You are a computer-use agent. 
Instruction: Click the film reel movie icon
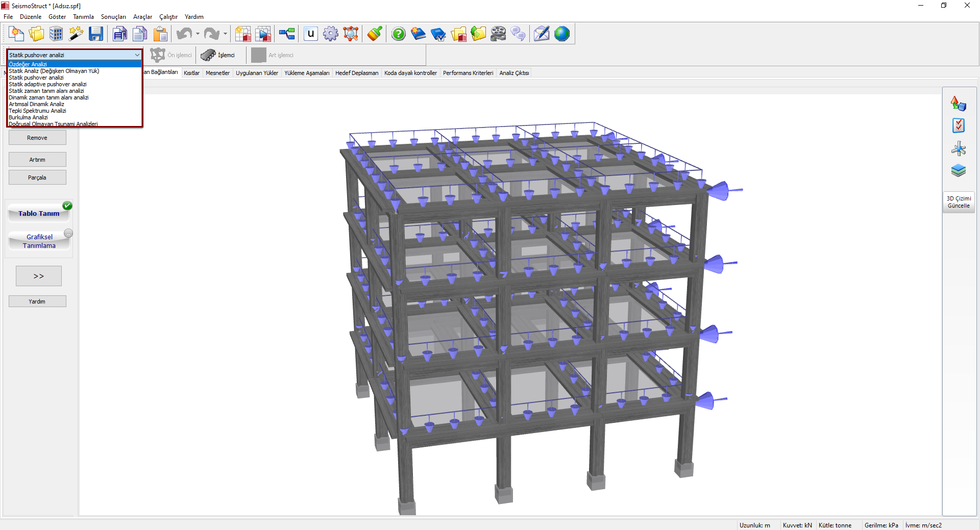(x=498, y=34)
